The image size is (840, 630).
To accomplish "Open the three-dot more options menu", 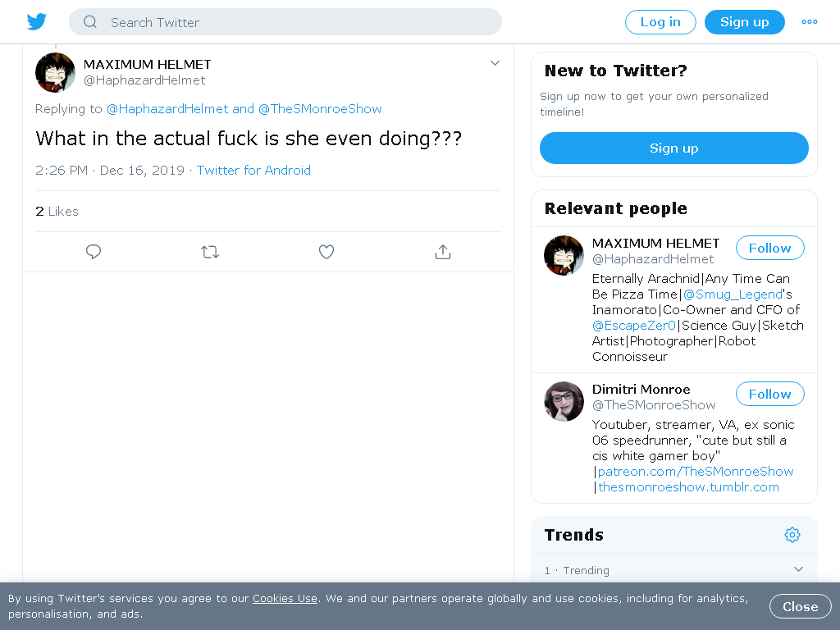I will click(810, 22).
